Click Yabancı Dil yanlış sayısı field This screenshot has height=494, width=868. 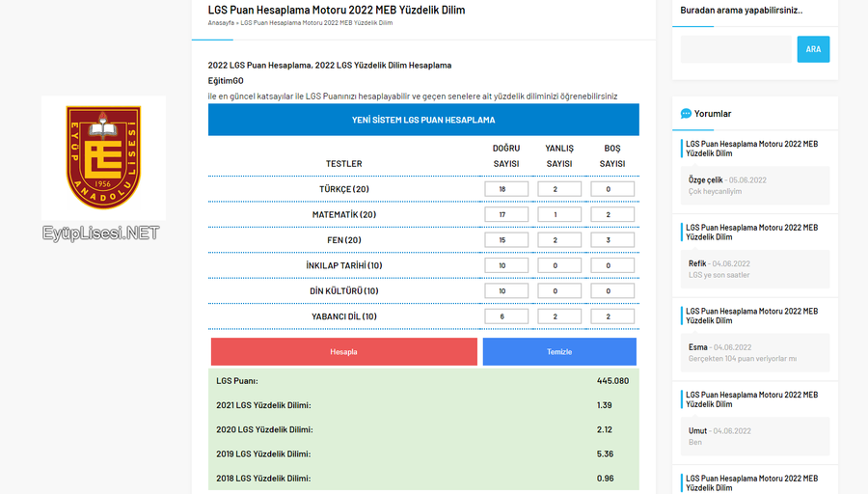coord(559,316)
